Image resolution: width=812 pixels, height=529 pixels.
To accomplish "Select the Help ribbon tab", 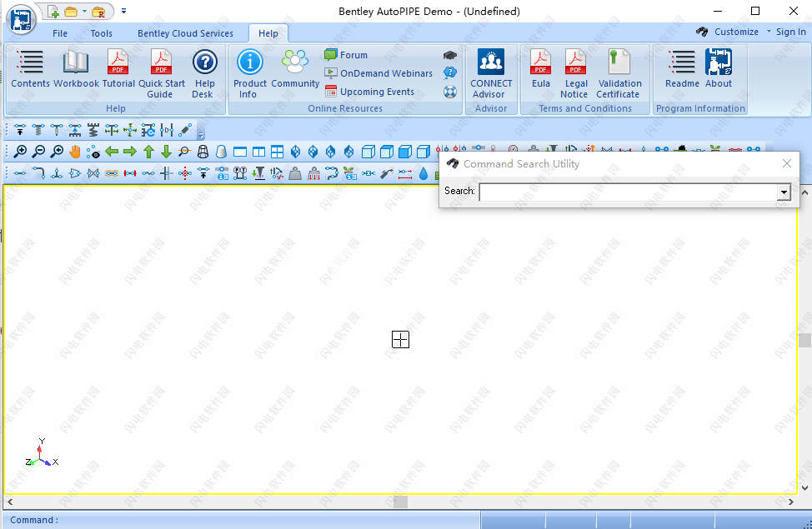I will pyautogui.click(x=268, y=33).
